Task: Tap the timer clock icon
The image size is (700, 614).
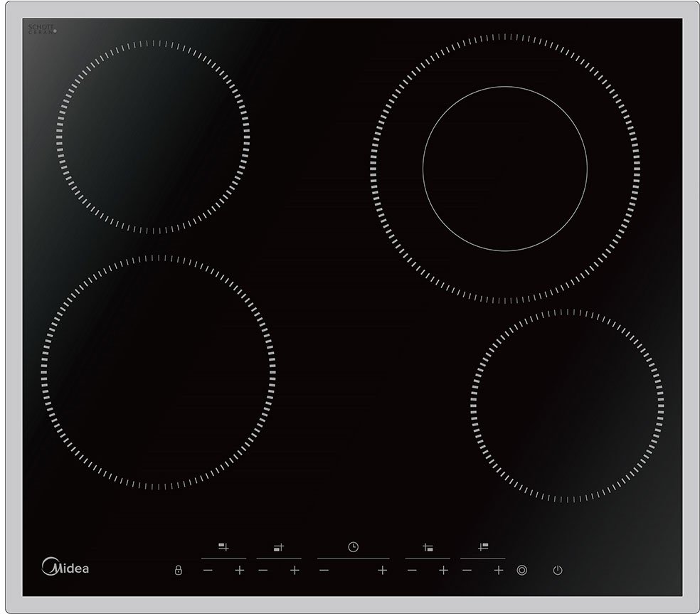Action: [353, 547]
